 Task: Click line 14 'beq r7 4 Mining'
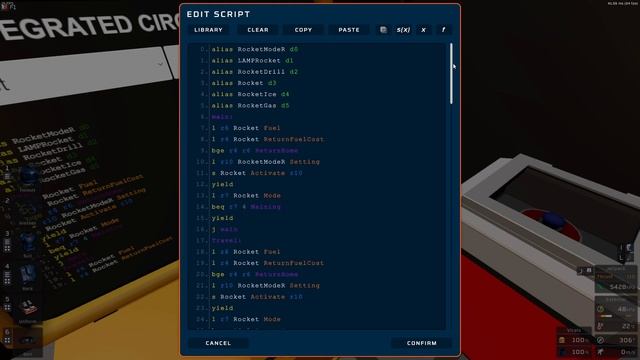tap(246, 207)
